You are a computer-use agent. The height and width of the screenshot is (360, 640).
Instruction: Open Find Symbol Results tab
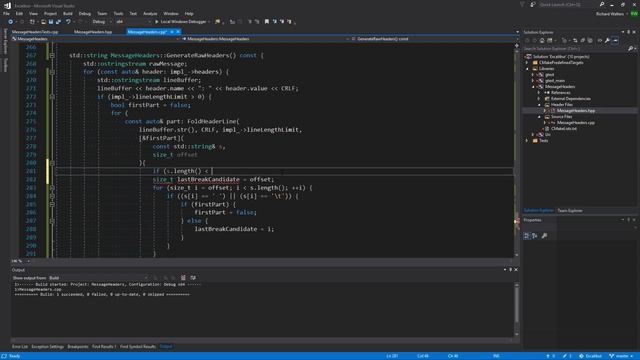(x=138, y=347)
